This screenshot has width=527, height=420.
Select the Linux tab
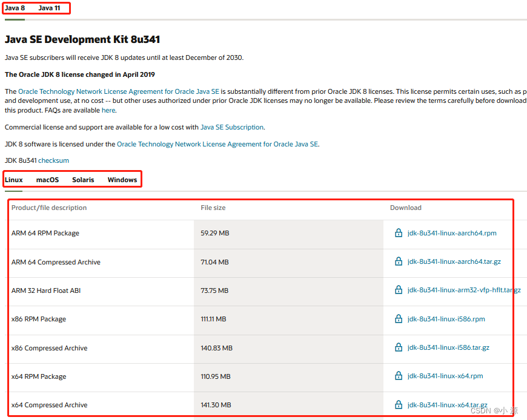click(14, 180)
